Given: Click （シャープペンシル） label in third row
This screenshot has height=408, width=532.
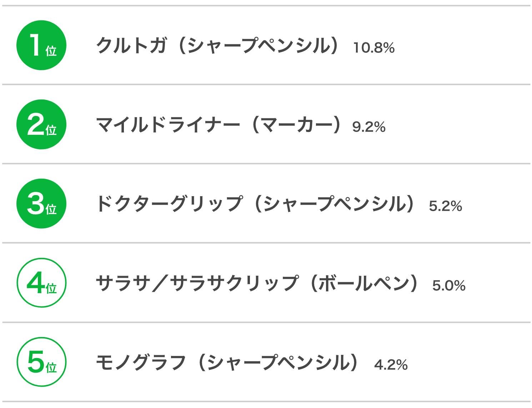Looking at the screenshot, I should (335, 204).
